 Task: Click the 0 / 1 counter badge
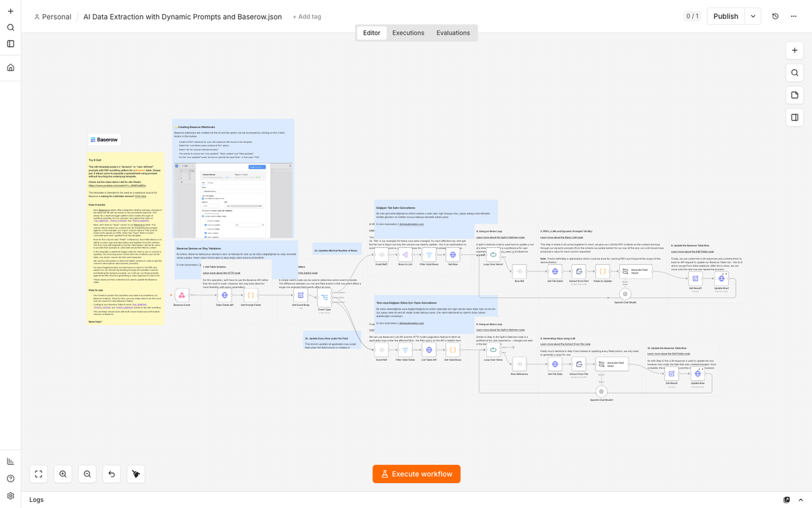pyautogui.click(x=692, y=16)
